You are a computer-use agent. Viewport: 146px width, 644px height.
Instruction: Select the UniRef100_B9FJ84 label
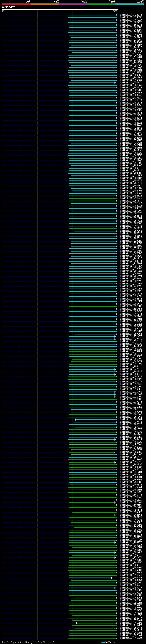[131, 636]
